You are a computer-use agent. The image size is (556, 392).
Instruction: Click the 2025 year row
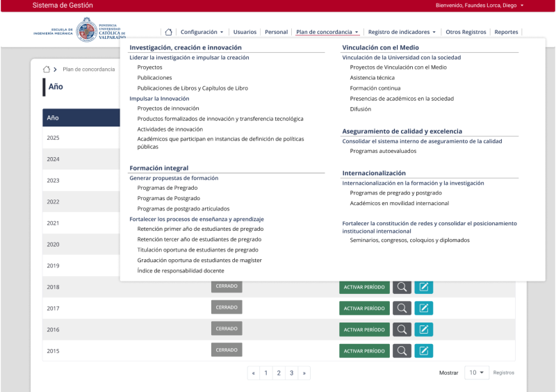click(x=81, y=138)
